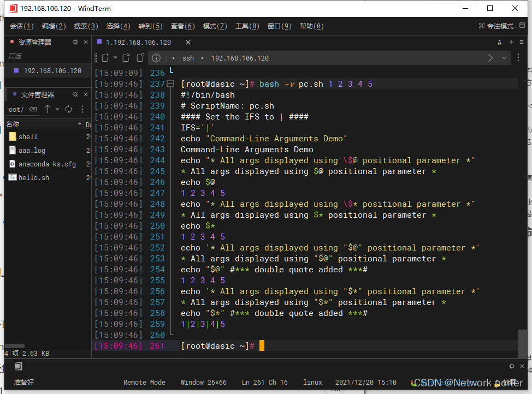Image resolution: width=532 pixels, height=394 pixels.
Task: Open file manager more options menu
Action: click(82, 109)
